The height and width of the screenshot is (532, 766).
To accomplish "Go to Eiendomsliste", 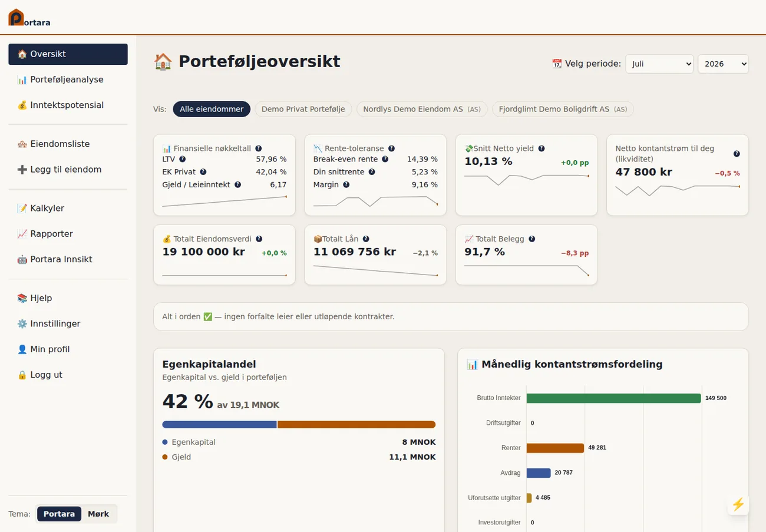I will pyautogui.click(x=68, y=144).
